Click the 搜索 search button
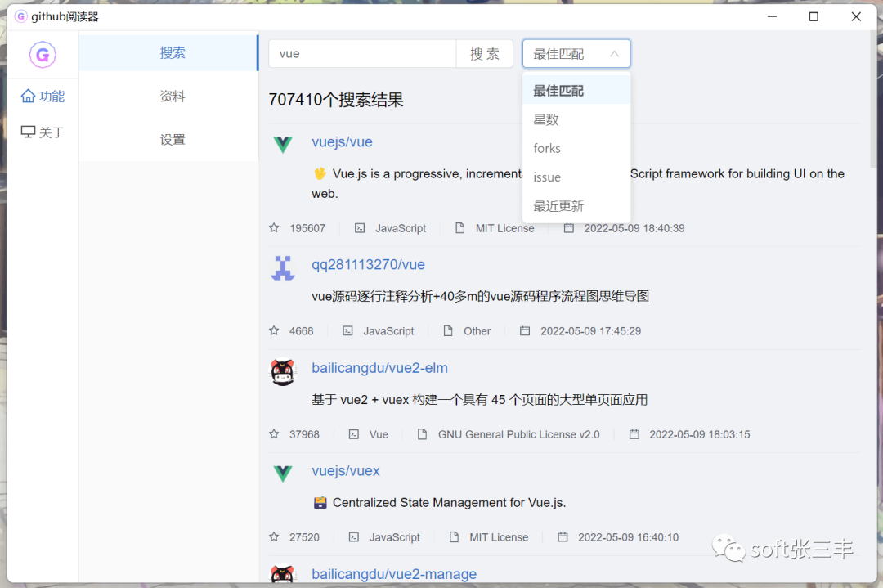The image size is (883, 588). pyautogui.click(x=484, y=54)
